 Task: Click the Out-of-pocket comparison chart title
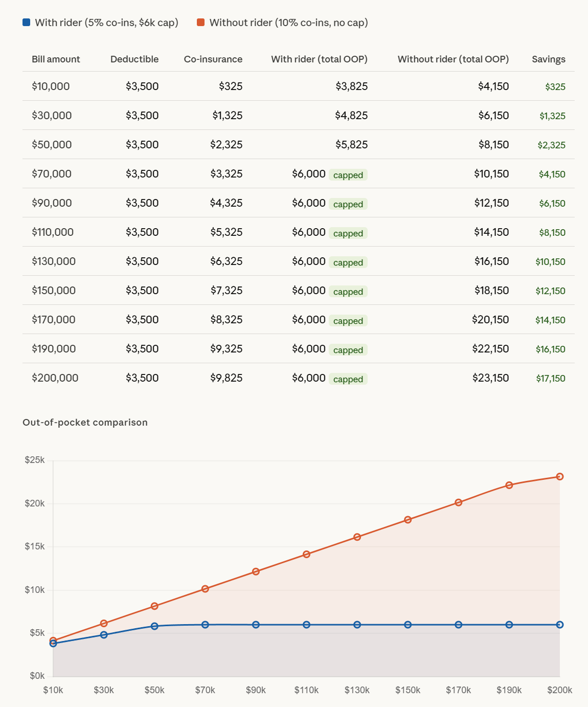(85, 423)
